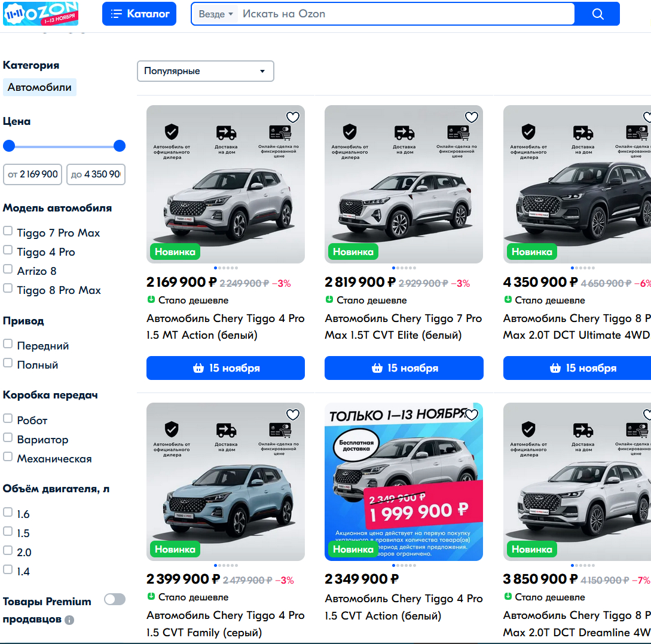Enable the Полный drive filter
The height and width of the screenshot is (644, 651).
pyautogui.click(x=8, y=363)
